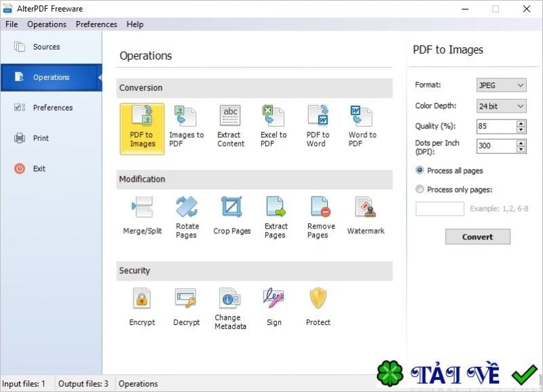Open the PDF to Word converter

pos(318,127)
